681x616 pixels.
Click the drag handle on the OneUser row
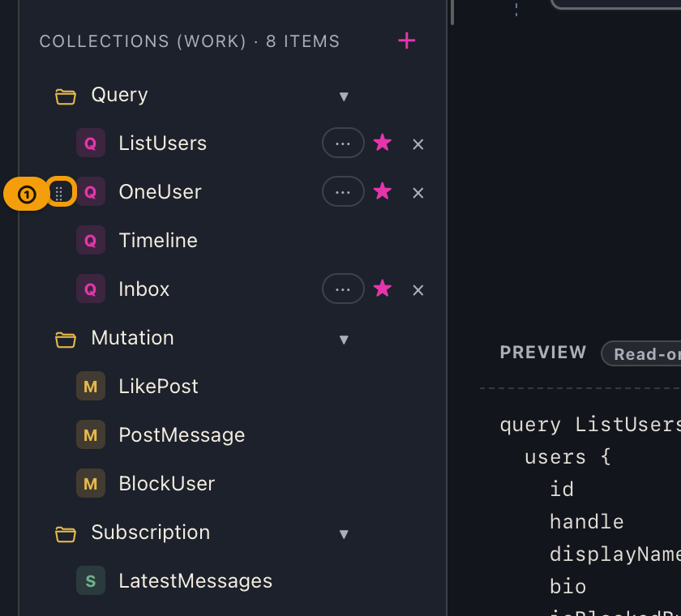pos(59,192)
